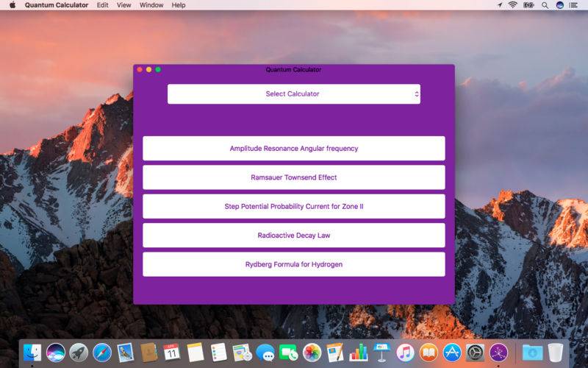Open the Window menu
The image size is (588, 368).
151,5
